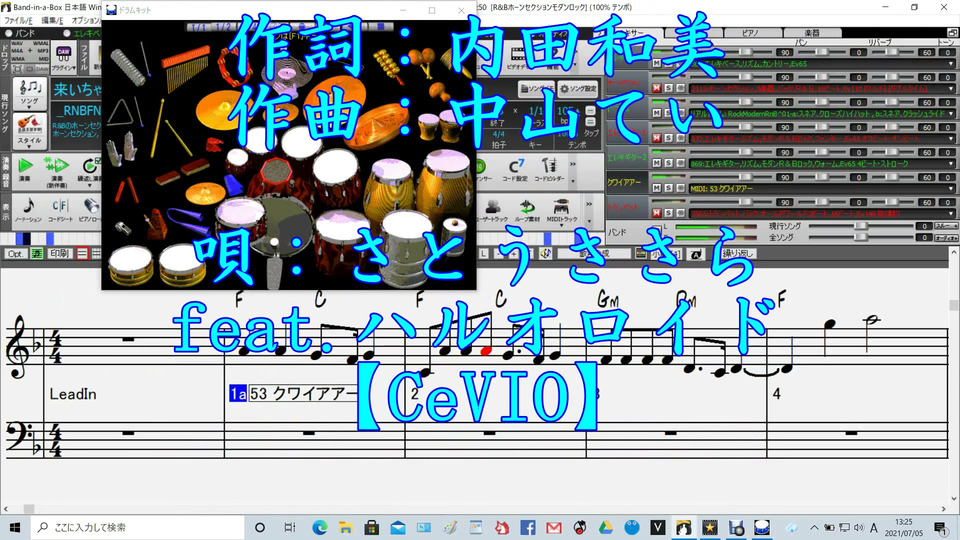Unmute the Horn Section (ホーンセクション) track
This screenshot has height=540, width=960.
coord(657,88)
